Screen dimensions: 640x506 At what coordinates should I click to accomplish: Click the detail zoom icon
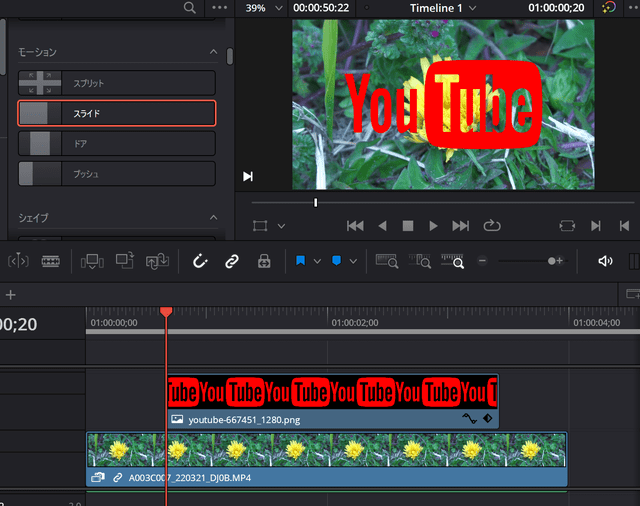420,261
